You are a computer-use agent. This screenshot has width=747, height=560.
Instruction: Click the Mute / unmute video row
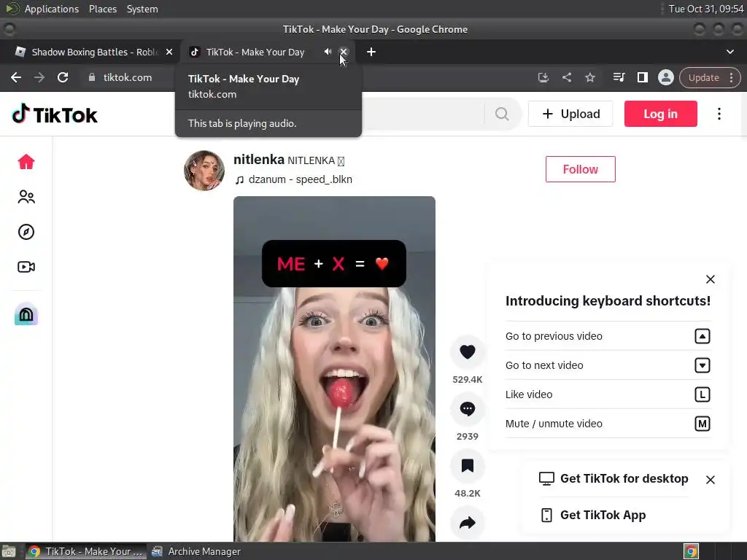coord(608,424)
